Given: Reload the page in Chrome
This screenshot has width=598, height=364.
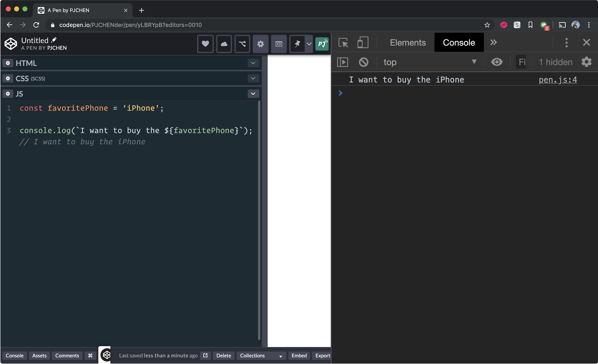Looking at the screenshot, I should (36, 25).
